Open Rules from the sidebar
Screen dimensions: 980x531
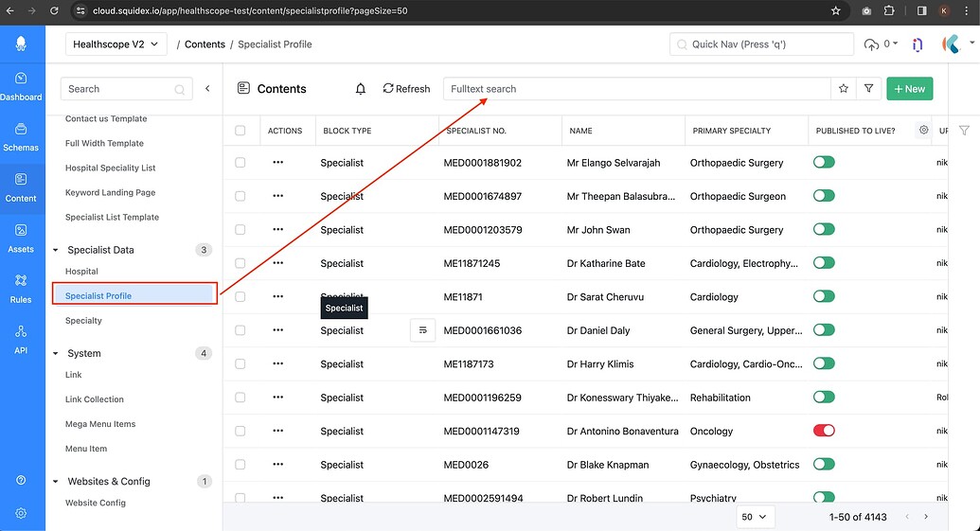tap(21, 290)
